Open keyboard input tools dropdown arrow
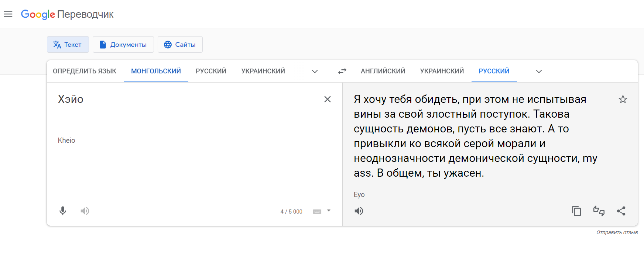 click(329, 211)
